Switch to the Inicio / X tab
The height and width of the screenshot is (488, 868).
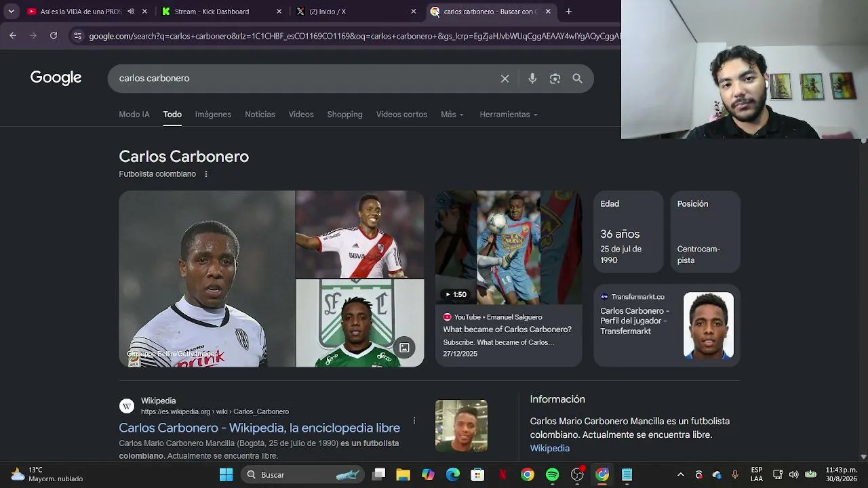tap(328, 12)
